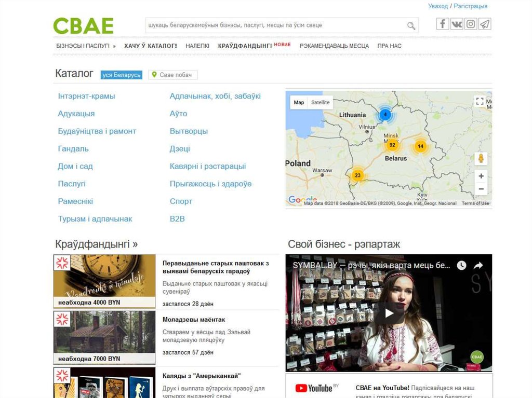Toggle the Свае побач location filter
532x398 pixels.
[172, 75]
